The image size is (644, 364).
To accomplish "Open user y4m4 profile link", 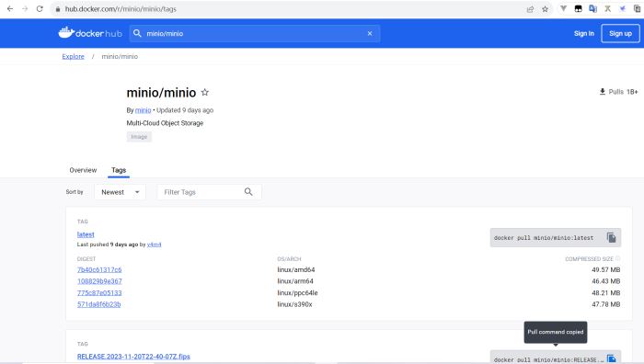I will (154, 245).
